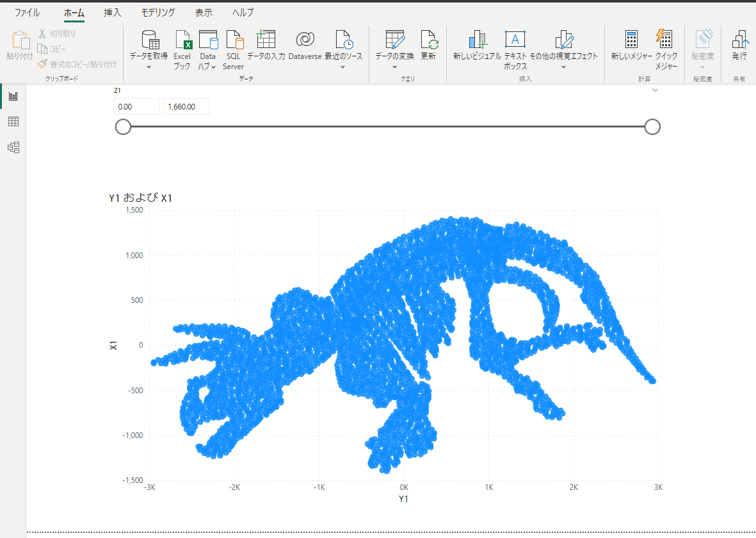Click the SQL Server icon
The width and height of the screenshot is (756, 538).
point(235,40)
